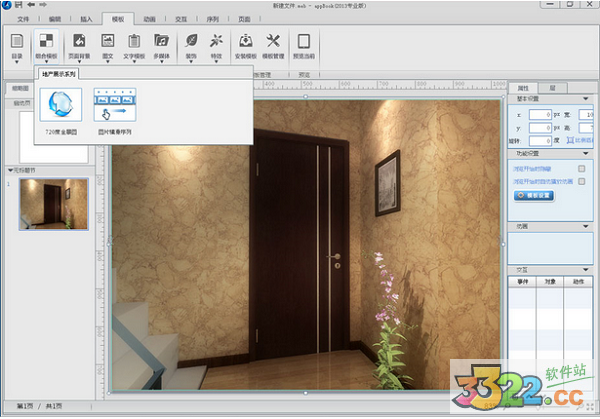Collapse the 功能设置 panel section
Viewport: 600px width, 419px height.
point(585,154)
